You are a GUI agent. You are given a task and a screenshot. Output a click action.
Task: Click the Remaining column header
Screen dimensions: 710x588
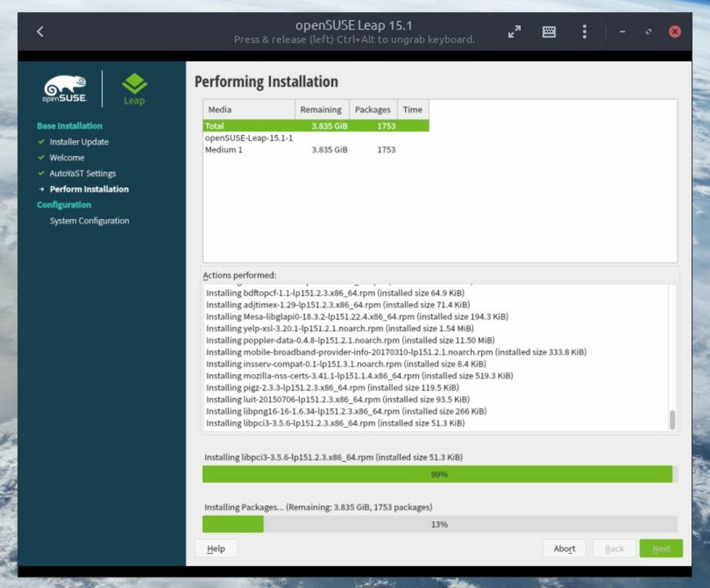click(x=320, y=109)
